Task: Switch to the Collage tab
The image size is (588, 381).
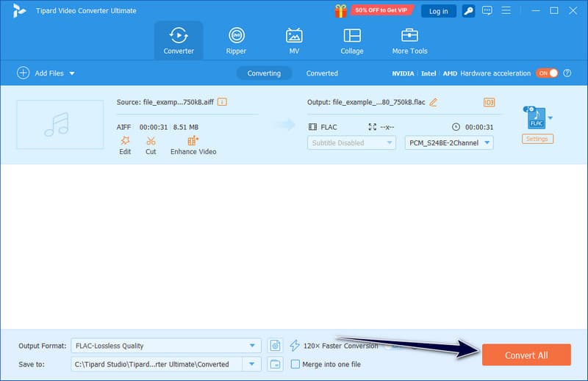Action: pyautogui.click(x=352, y=41)
